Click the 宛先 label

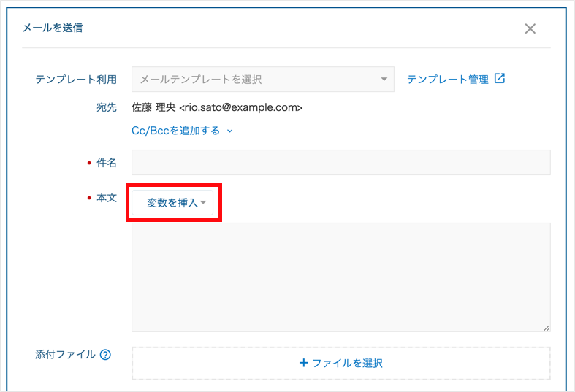pyautogui.click(x=107, y=107)
